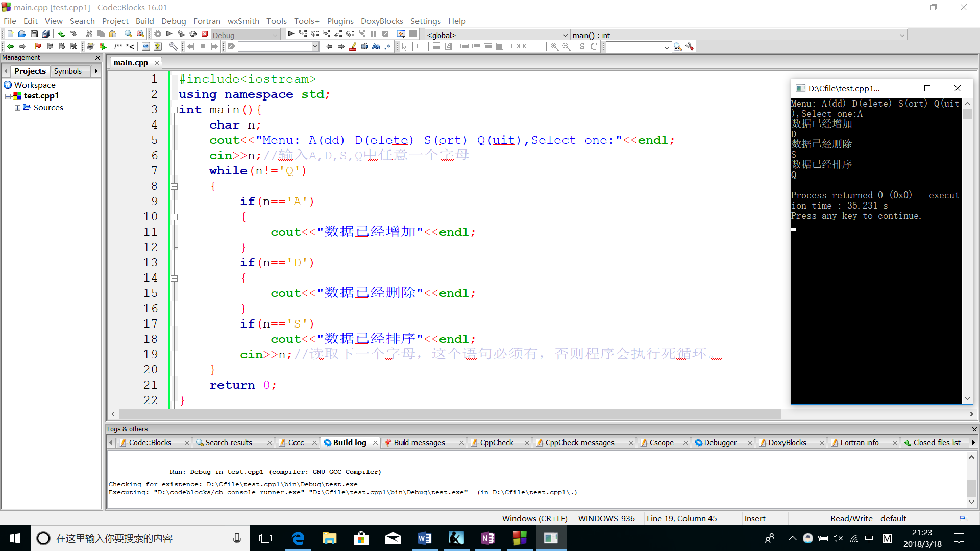Viewport: 980px width, 551px height.
Task: Run the program with the green Run arrow
Action: [169, 34]
